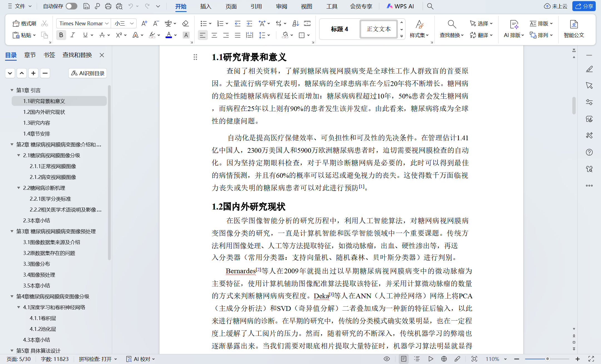Toggle bold formatting button
The height and width of the screenshot is (364, 601).
[61, 35]
